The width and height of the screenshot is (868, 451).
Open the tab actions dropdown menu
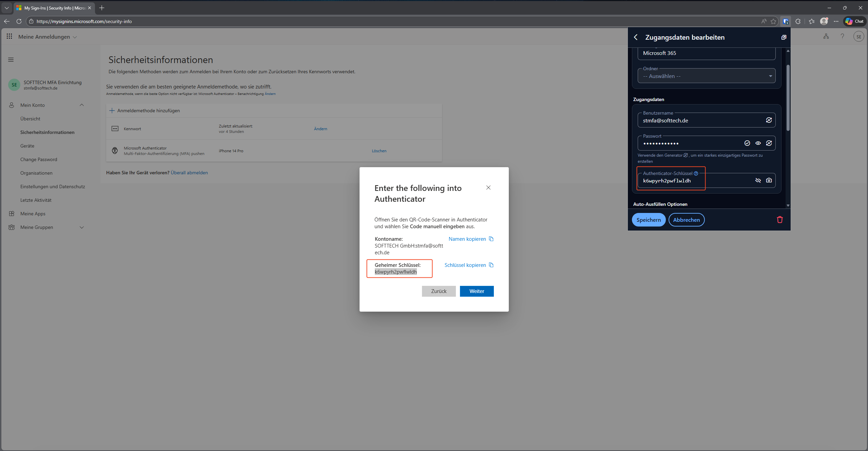[7, 8]
